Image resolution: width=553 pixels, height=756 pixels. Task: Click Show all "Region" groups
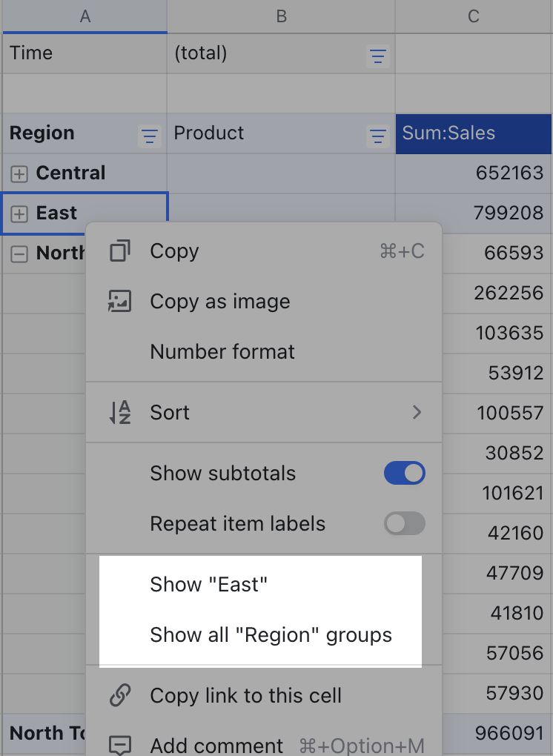[x=271, y=634]
